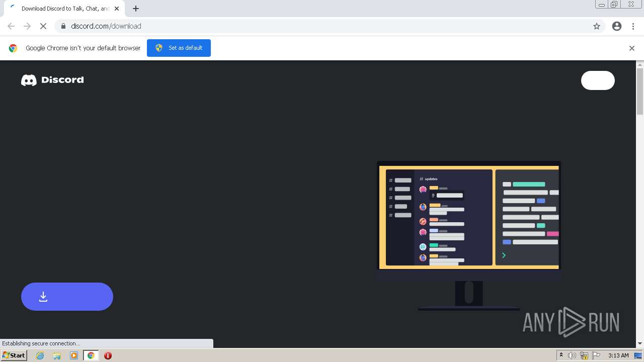
Task: Go forward with the browser arrow
Action: pyautogui.click(x=27, y=26)
